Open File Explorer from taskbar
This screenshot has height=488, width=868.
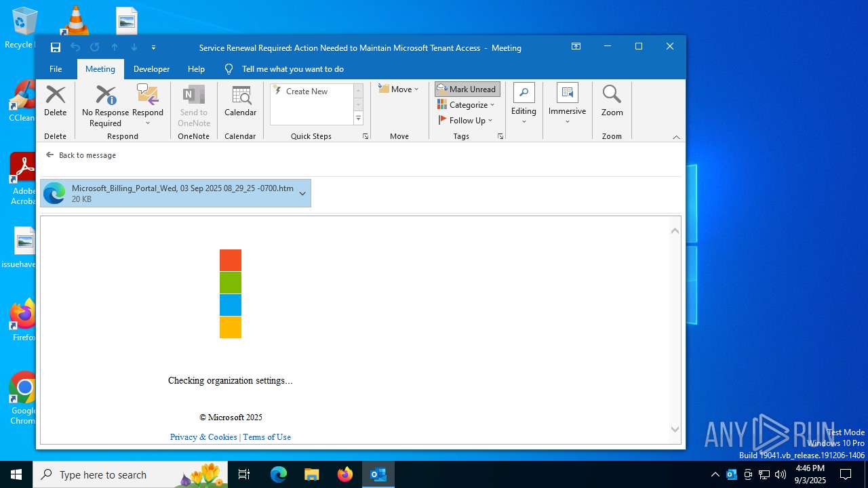tap(312, 474)
